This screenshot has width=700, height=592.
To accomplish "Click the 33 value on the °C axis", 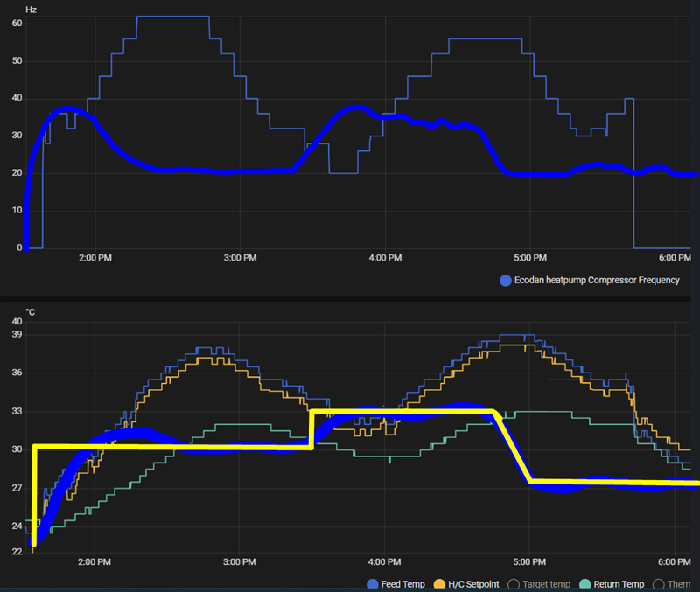I will 17,411.
